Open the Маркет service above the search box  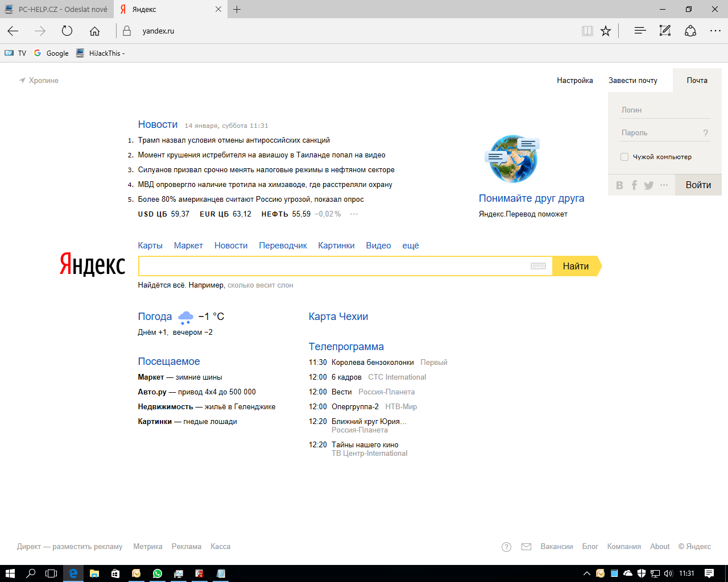188,246
